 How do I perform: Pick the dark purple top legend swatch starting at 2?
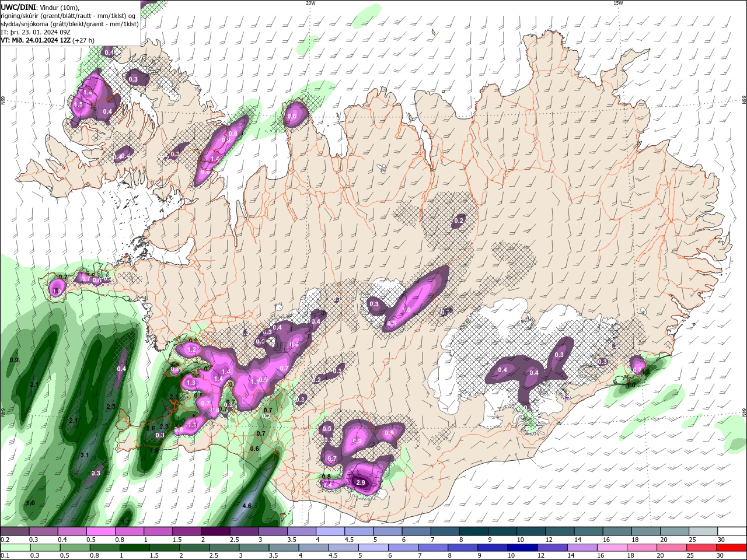(215, 531)
